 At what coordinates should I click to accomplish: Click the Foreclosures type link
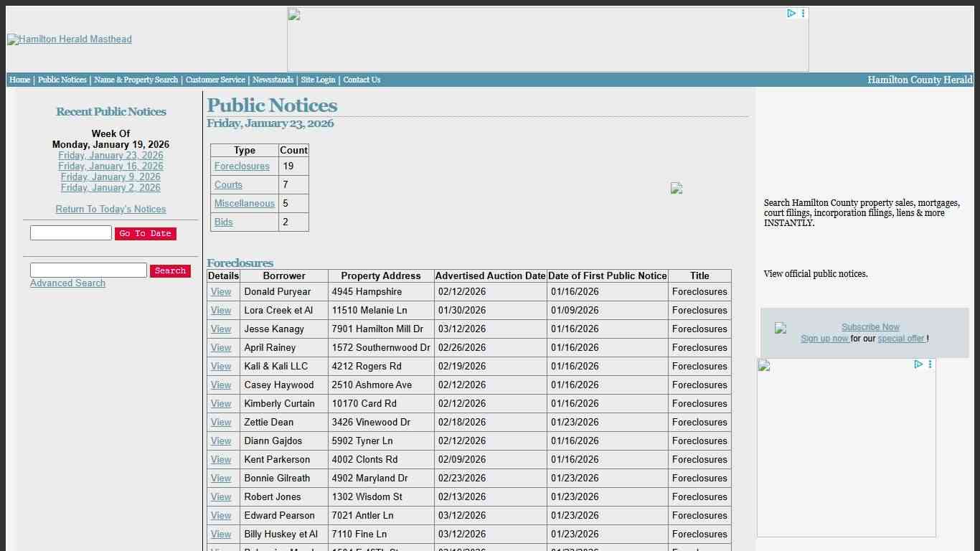point(242,166)
